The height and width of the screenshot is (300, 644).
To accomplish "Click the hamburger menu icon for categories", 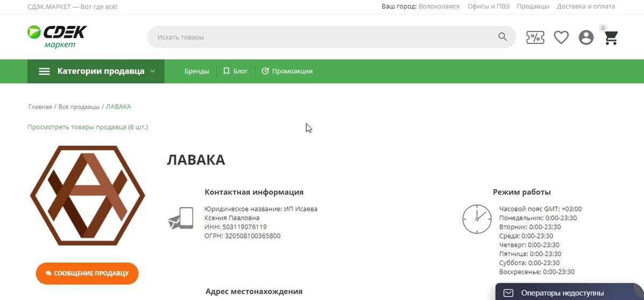I will pos(45,71).
